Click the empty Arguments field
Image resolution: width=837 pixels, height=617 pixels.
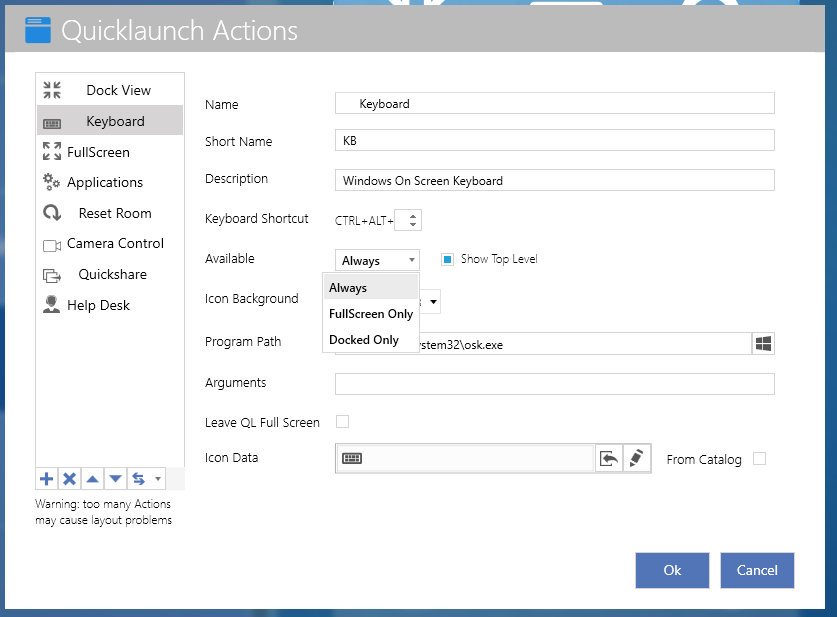pyautogui.click(x=555, y=384)
